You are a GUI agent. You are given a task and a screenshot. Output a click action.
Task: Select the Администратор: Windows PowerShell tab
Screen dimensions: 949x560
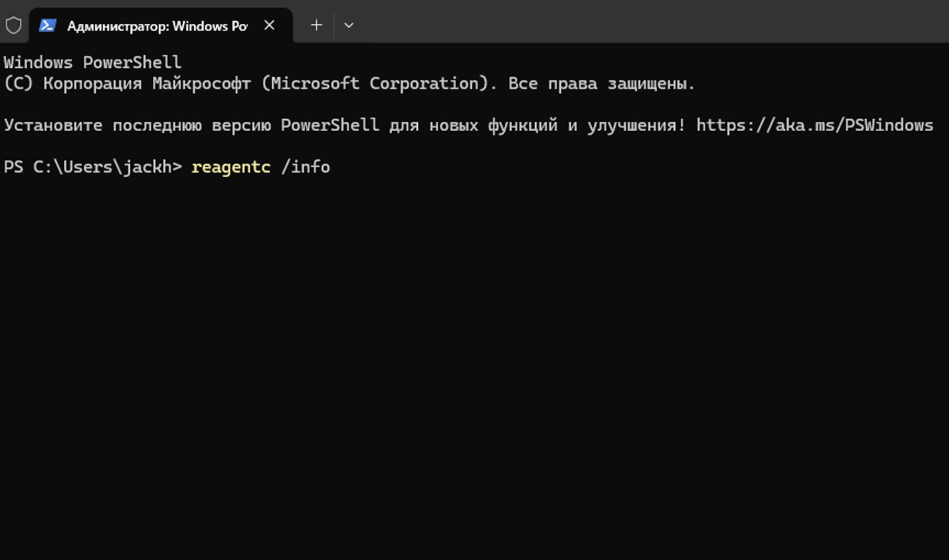click(x=161, y=26)
